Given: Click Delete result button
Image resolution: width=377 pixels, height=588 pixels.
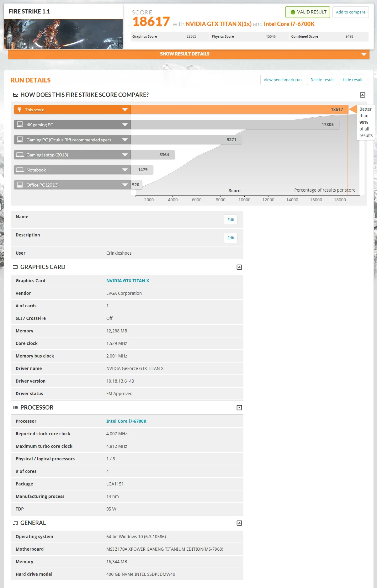Looking at the screenshot, I should click(322, 80).
